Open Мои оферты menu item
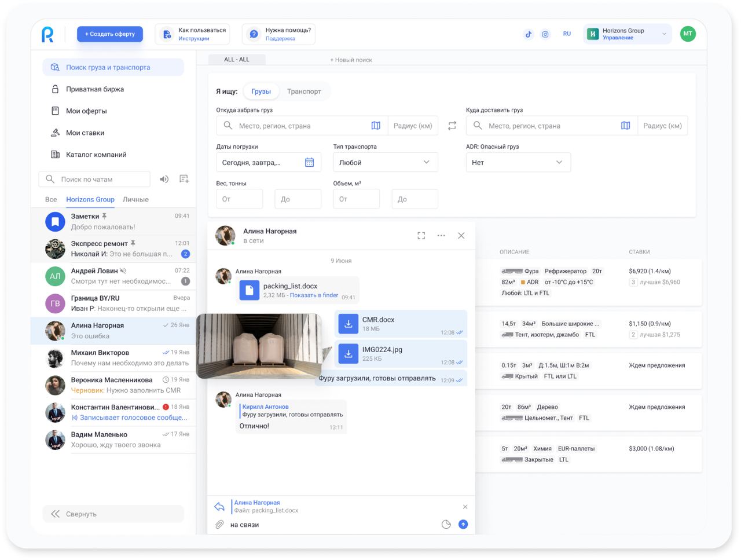Viewport: 741px width, 560px height. click(x=113, y=111)
